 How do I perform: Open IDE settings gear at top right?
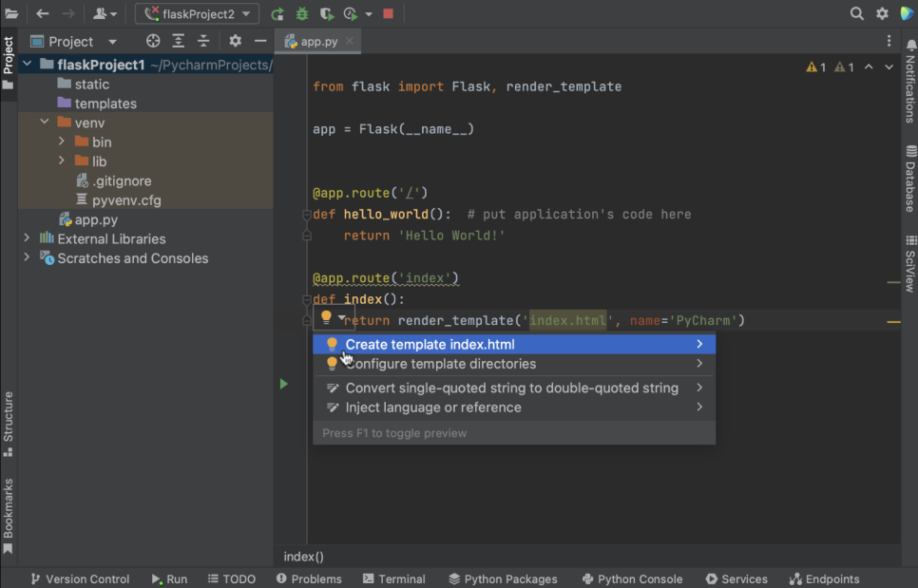(x=882, y=14)
